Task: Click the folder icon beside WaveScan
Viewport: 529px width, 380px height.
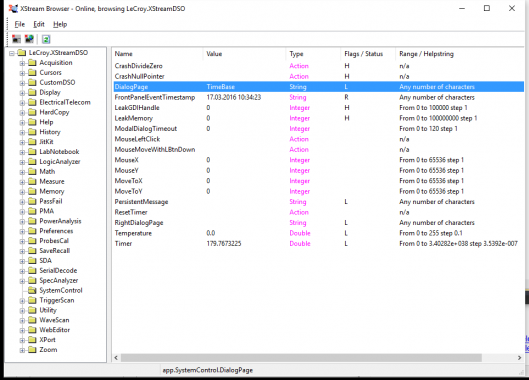Action: (32, 320)
